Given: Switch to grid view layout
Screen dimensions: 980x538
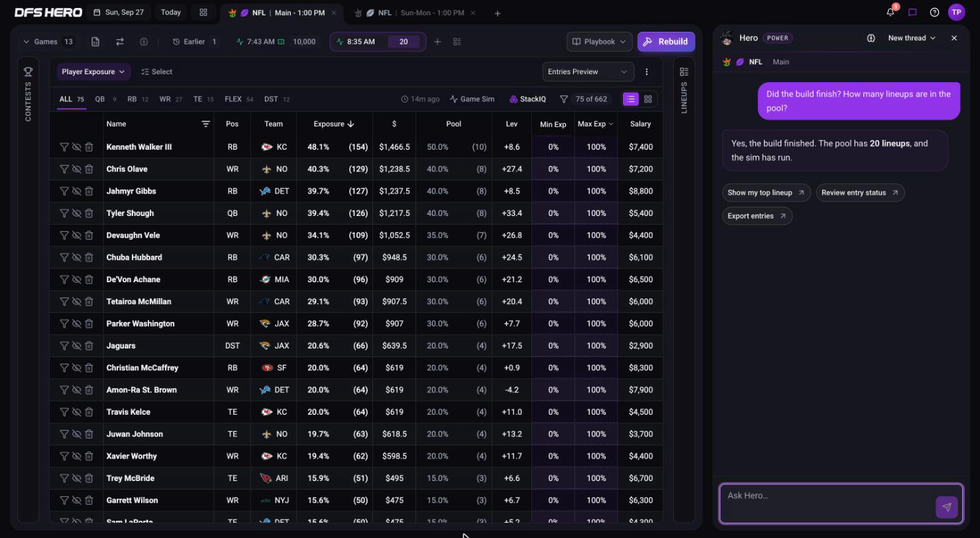Looking at the screenshot, I should (x=648, y=99).
